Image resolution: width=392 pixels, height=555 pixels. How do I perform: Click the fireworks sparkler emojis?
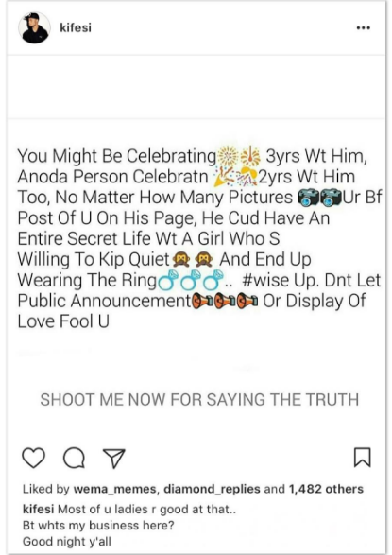pyautogui.click(x=239, y=156)
